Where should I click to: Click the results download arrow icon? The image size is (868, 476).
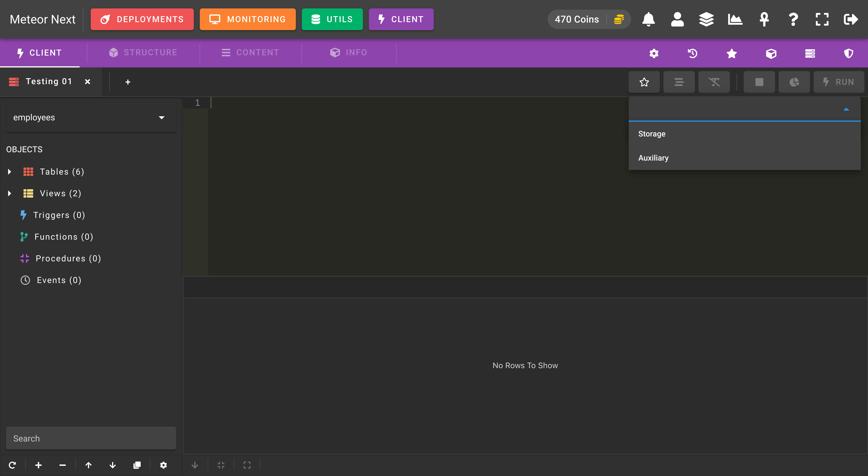(x=195, y=465)
